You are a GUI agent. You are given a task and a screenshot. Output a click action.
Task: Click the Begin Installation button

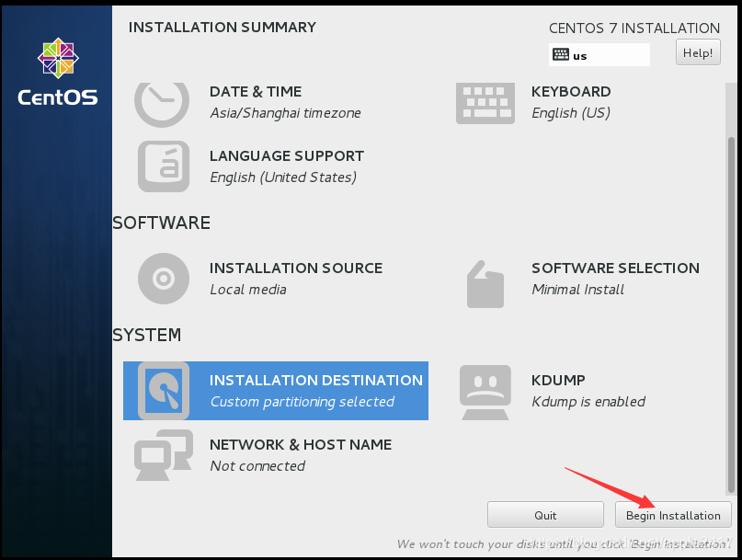[673, 515]
